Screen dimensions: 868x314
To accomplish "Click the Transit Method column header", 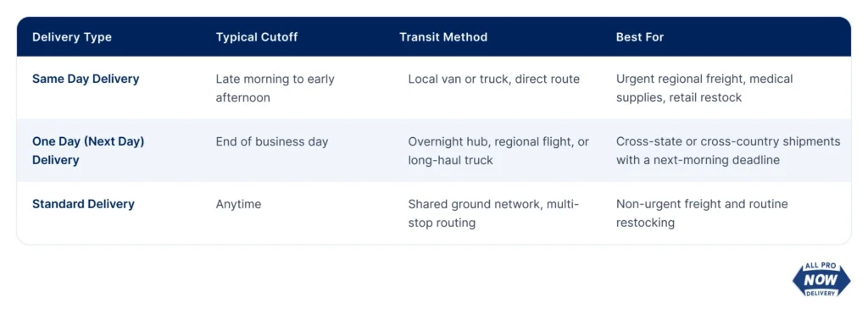I will click(443, 37).
